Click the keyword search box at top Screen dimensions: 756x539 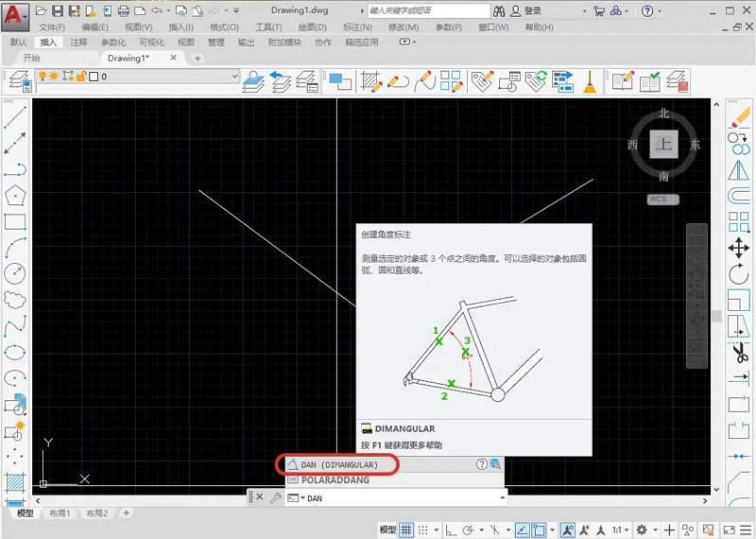tap(429, 10)
